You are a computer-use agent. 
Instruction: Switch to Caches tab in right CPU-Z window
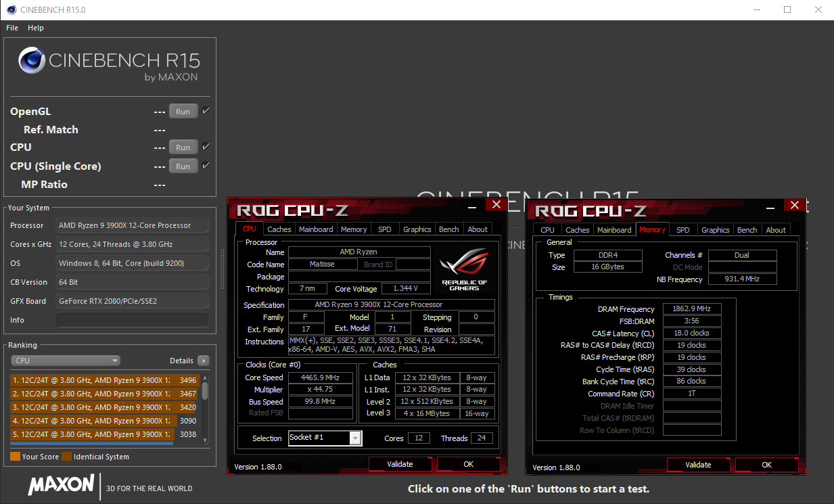(x=577, y=229)
